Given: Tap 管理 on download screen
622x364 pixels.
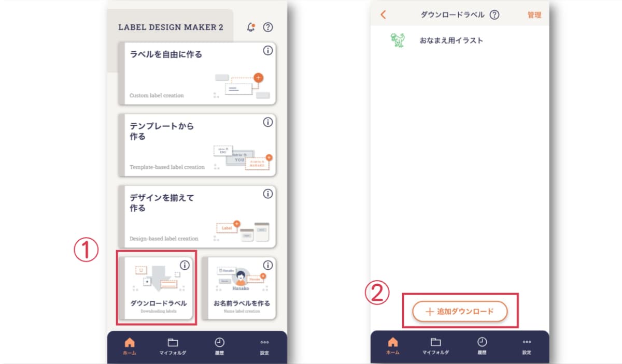Looking at the screenshot, I should coord(534,15).
